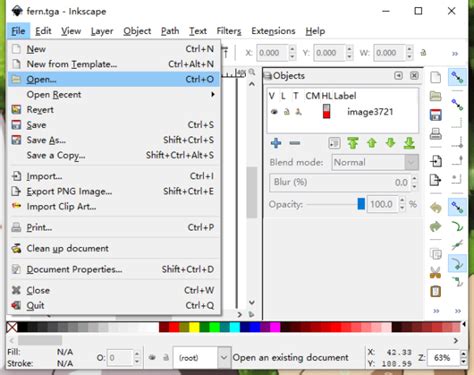Click the Undo arrow icon
474x375 pixels.
[x=435, y=208]
